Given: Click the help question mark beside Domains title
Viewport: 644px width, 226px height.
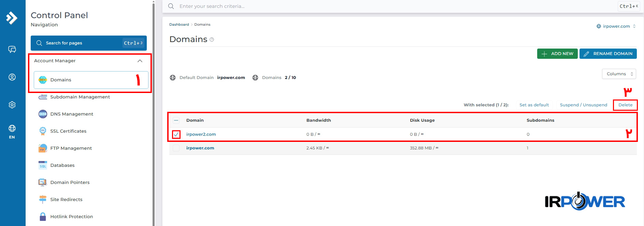Looking at the screenshot, I should [212, 40].
